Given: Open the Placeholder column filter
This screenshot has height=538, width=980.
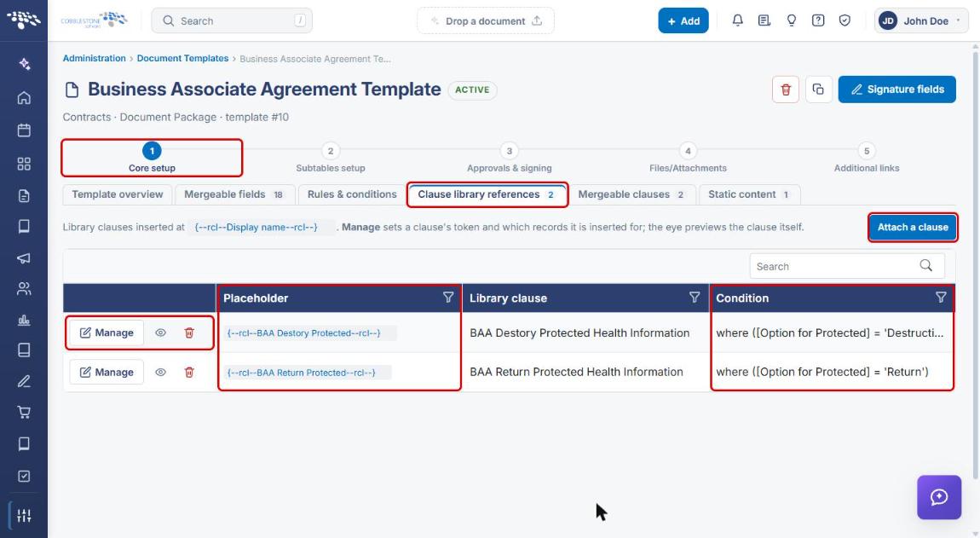Looking at the screenshot, I should click(448, 298).
